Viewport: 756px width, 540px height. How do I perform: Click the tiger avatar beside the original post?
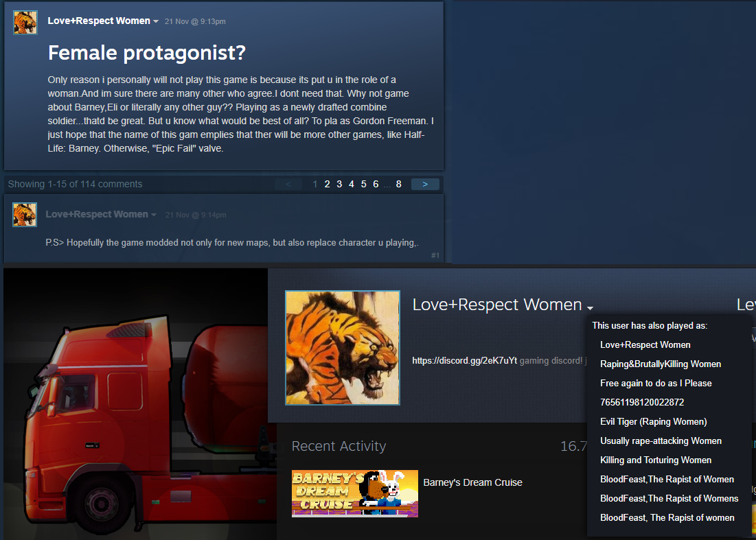(25, 22)
